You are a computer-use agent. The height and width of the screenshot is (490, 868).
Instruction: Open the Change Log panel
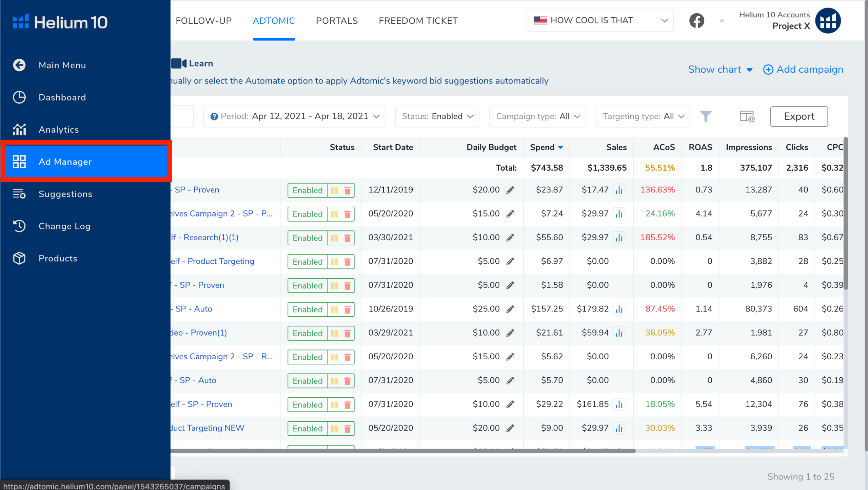64,226
